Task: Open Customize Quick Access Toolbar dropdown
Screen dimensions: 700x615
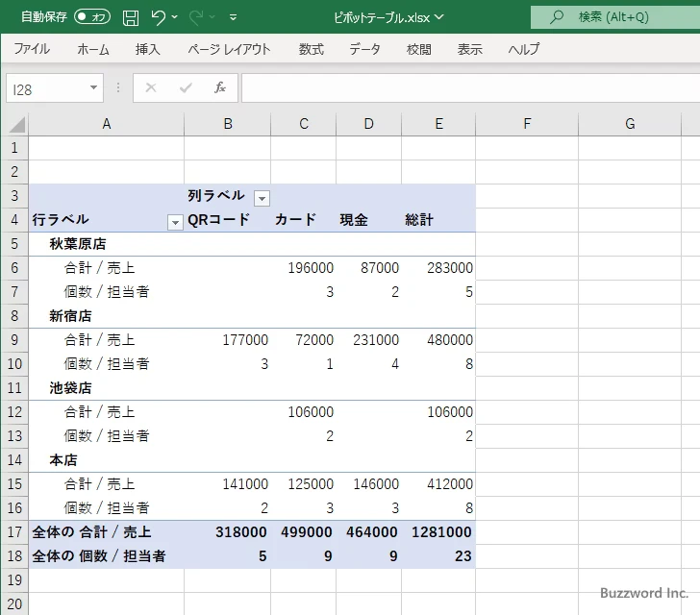Action: (233, 17)
